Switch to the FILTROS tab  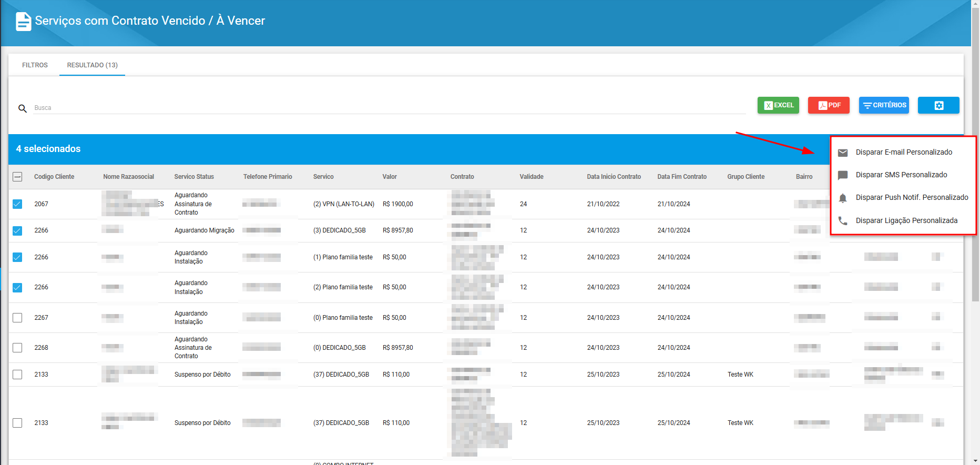click(x=35, y=65)
